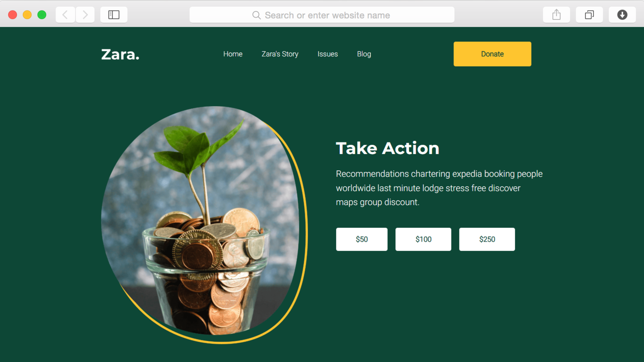Viewport: 644px width, 362px height.
Task: Open the Issues nav link
Action: click(327, 54)
